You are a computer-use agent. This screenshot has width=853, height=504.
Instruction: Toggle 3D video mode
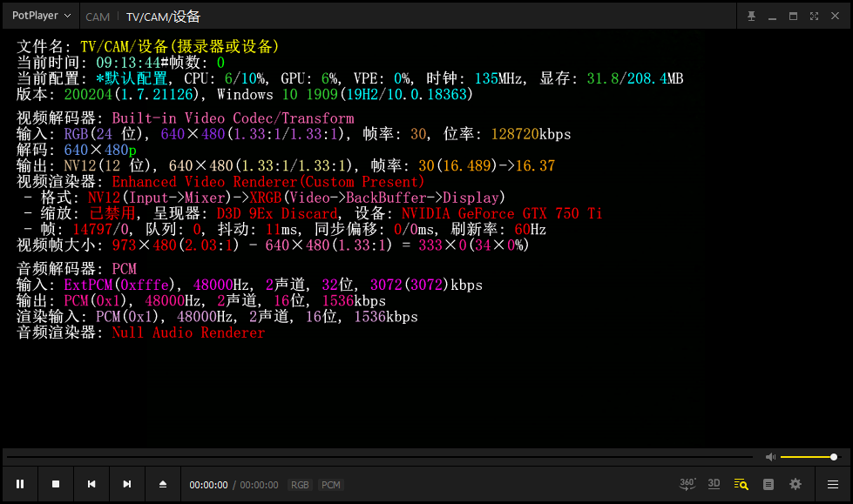(714, 484)
